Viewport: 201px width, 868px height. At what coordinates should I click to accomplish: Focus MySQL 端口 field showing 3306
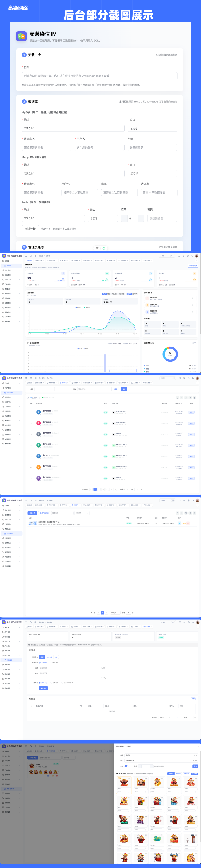coord(152,128)
